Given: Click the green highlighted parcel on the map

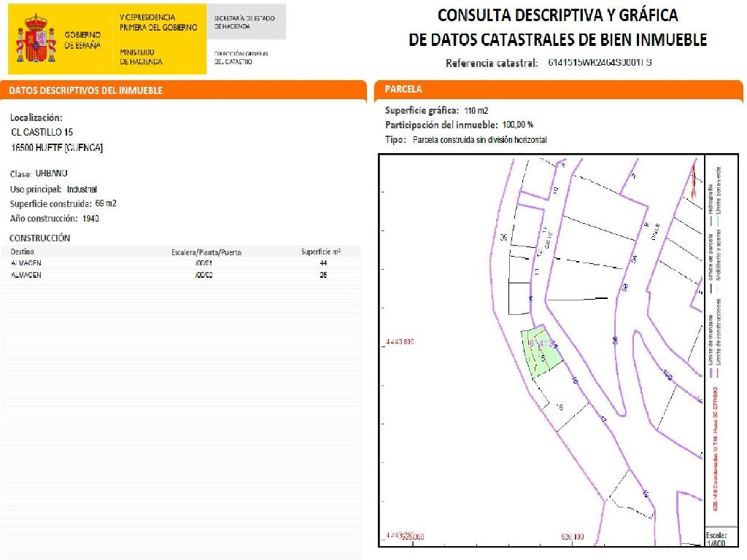Looking at the screenshot, I should [x=541, y=351].
